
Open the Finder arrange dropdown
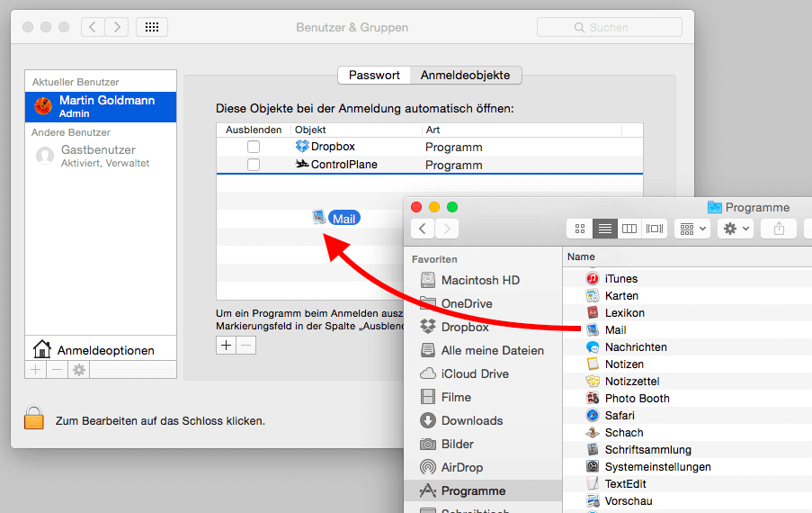(x=692, y=229)
